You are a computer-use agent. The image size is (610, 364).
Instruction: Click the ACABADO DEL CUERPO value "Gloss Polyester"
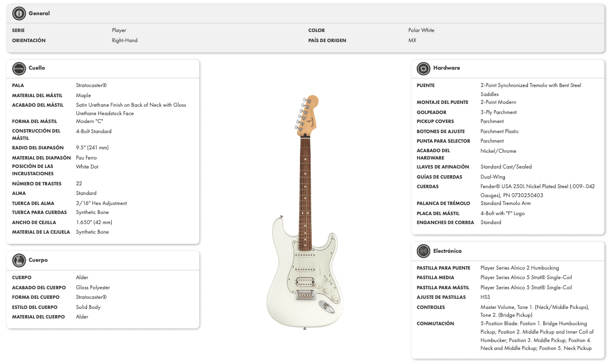pyautogui.click(x=93, y=288)
